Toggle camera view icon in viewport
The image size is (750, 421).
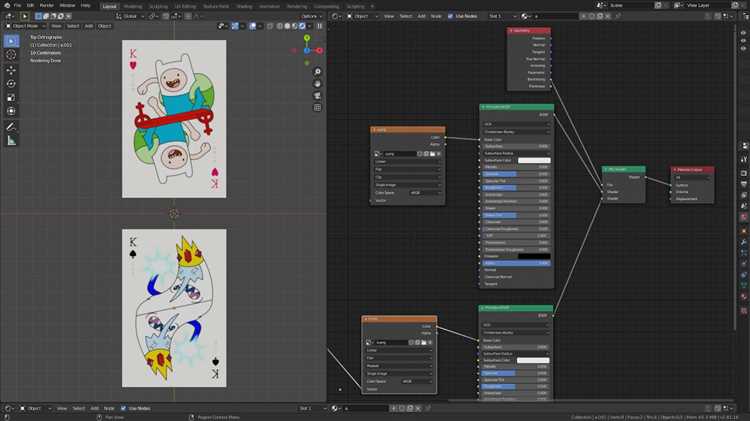pos(317,96)
